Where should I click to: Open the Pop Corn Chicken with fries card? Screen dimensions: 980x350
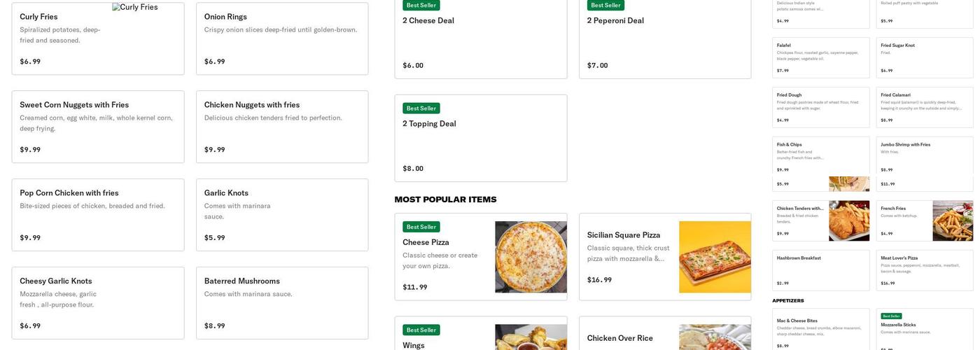[98, 215]
